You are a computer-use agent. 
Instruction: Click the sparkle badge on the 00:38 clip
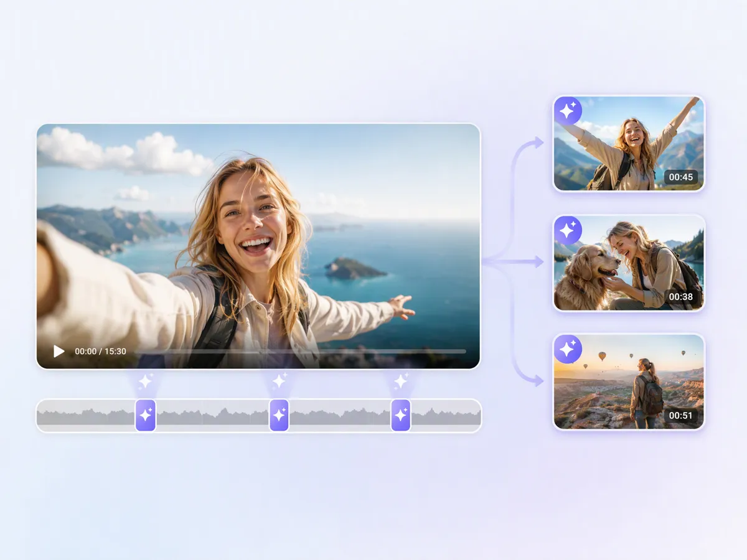567,230
